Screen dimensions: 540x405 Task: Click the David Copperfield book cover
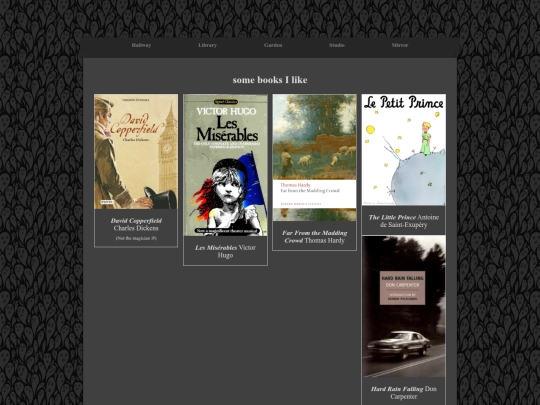[x=136, y=152]
